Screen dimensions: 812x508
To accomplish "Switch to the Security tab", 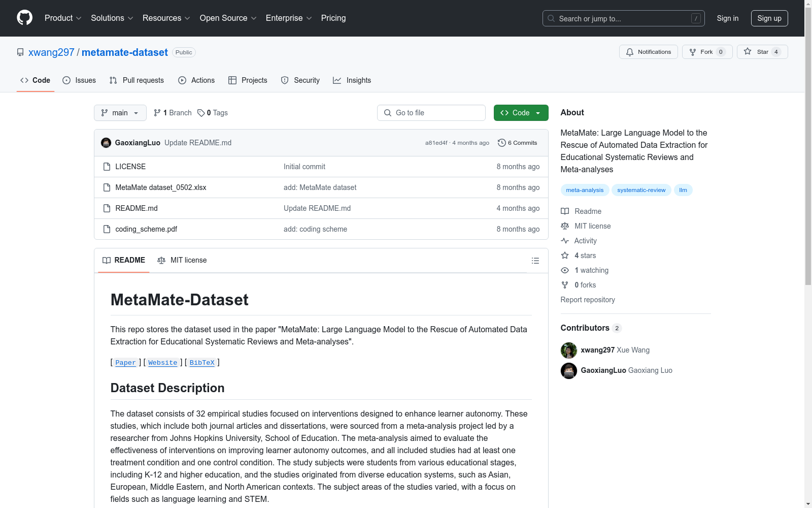I will tap(300, 80).
